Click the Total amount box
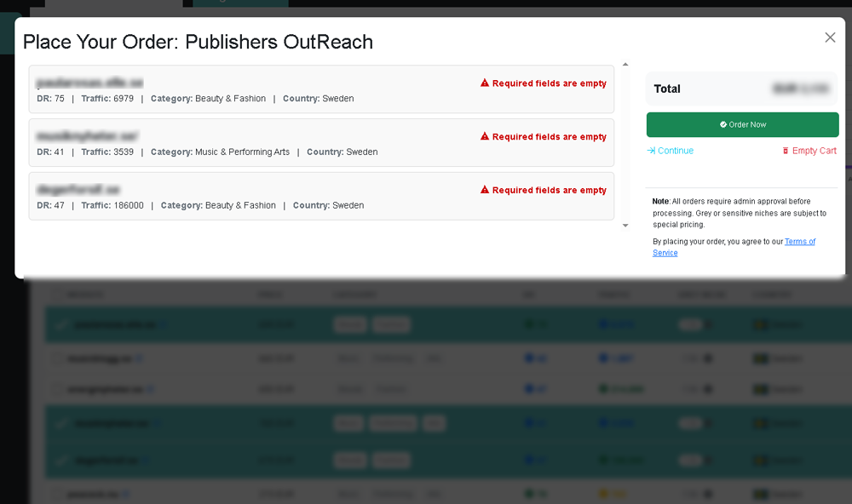 [x=742, y=89]
